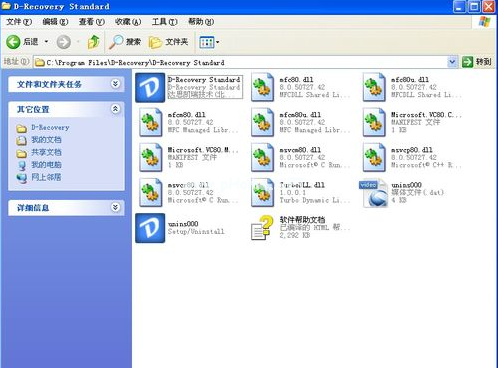The width and height of the screenshot is (498, 386).
Task: Maximize the D-Recovery Standard window
Action: (474, 7)
